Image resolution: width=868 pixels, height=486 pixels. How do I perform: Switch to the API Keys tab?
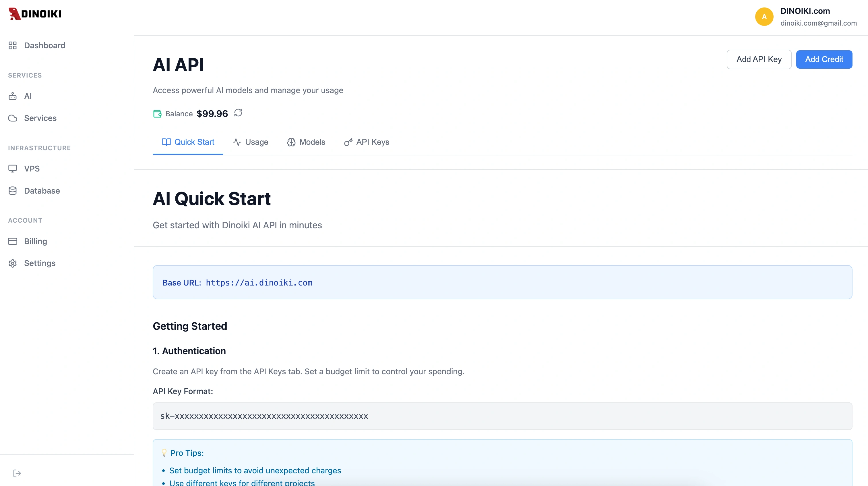coord(367,142)
